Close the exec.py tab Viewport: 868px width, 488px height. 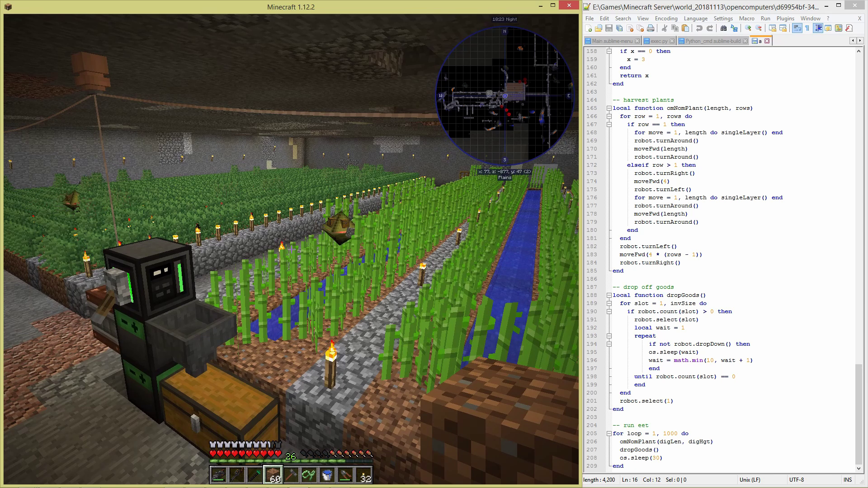coord(672,41)
